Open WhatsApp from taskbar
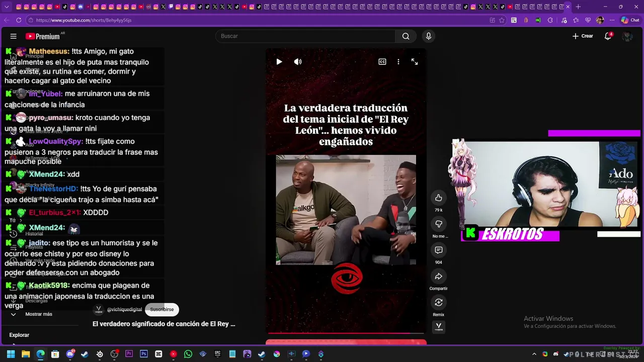644x362 pixels. click(188, 354)
